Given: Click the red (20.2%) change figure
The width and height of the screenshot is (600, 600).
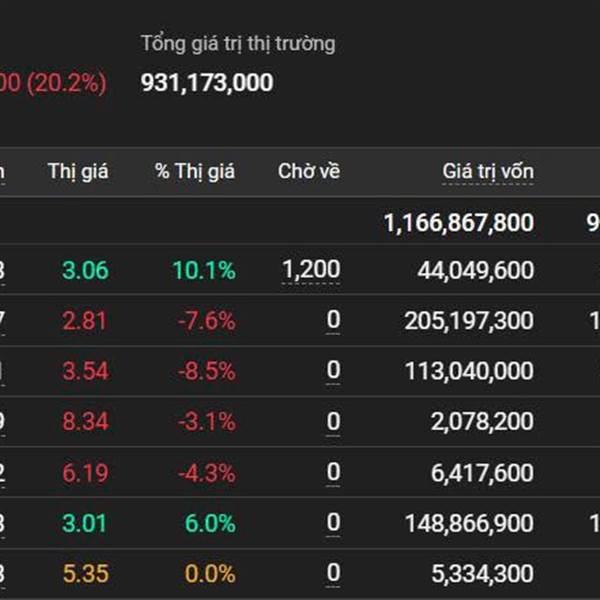Looking at the screenshot, I should [64, 83].
